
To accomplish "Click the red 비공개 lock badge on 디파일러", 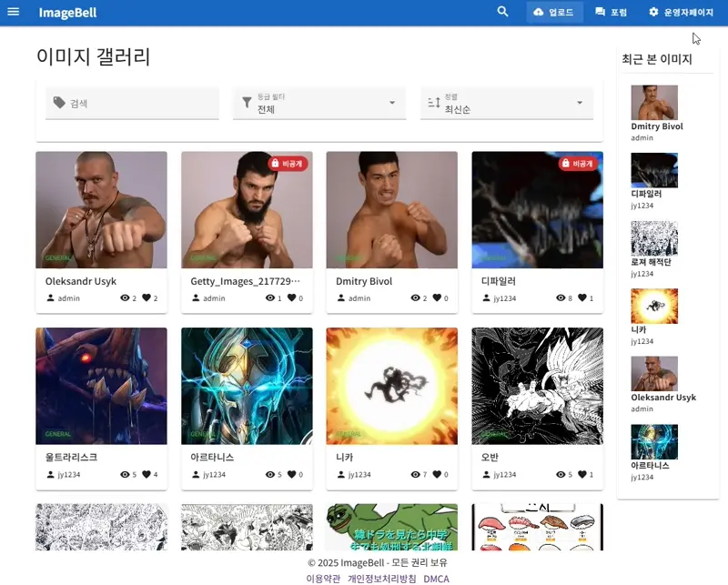I will (x=577, y=164).
